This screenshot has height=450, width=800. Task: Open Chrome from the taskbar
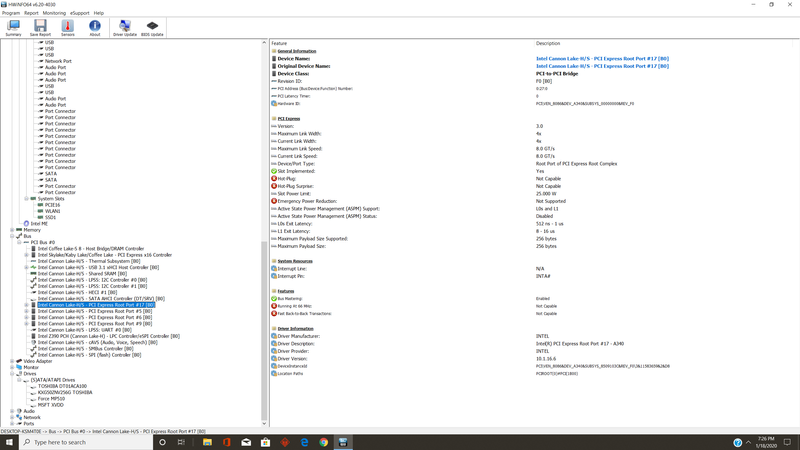click(x=323, y=442)
